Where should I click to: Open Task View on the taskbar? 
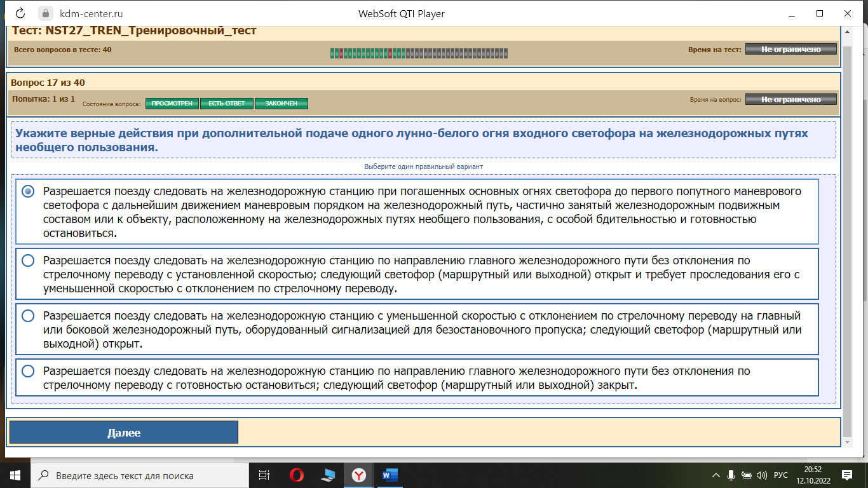tap(264, 475)
